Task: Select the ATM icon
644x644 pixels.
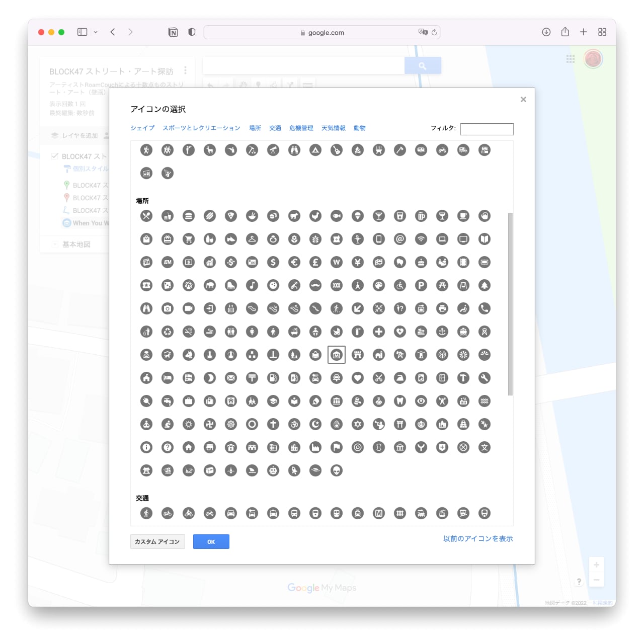Action: (x=168, y=262)
